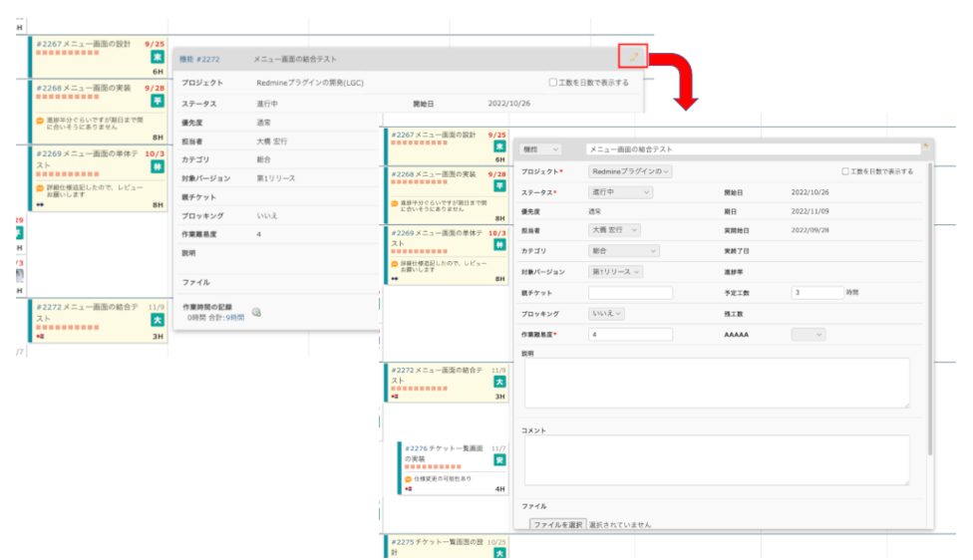
Task: Click the 末 assignee badge on leftmost #2267 card
Action: [x=157, y=58]
